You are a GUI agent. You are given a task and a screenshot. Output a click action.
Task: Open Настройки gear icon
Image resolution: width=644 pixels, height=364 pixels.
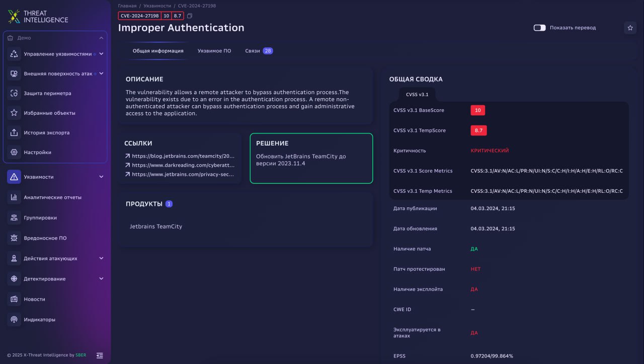pos(14,153)
